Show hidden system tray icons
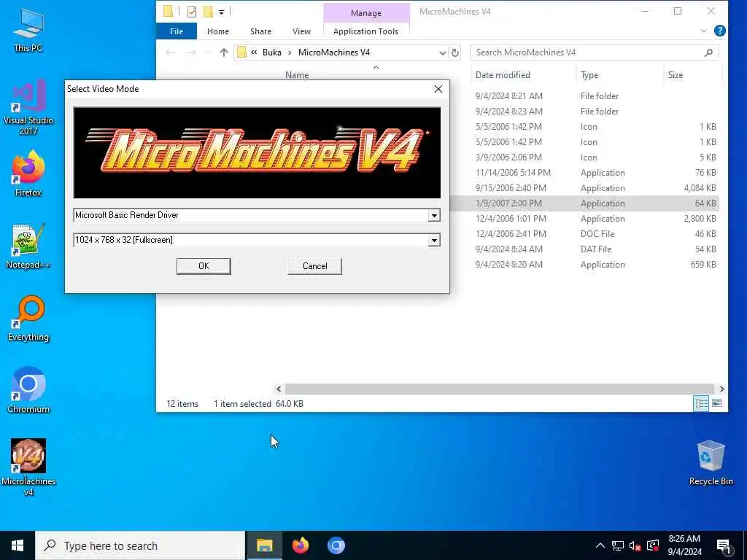 coord(600,545)
